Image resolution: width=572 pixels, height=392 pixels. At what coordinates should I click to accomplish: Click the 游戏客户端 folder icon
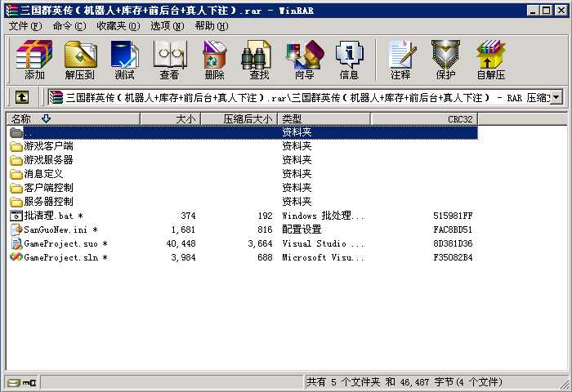click(x=16, y=146)
